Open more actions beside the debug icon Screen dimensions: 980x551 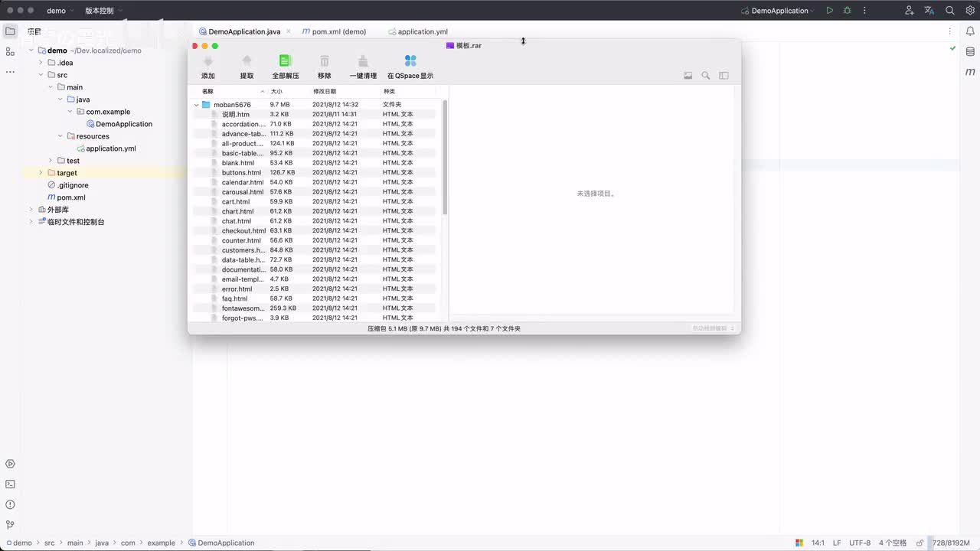pyautogui.click(x=864, y=11)
